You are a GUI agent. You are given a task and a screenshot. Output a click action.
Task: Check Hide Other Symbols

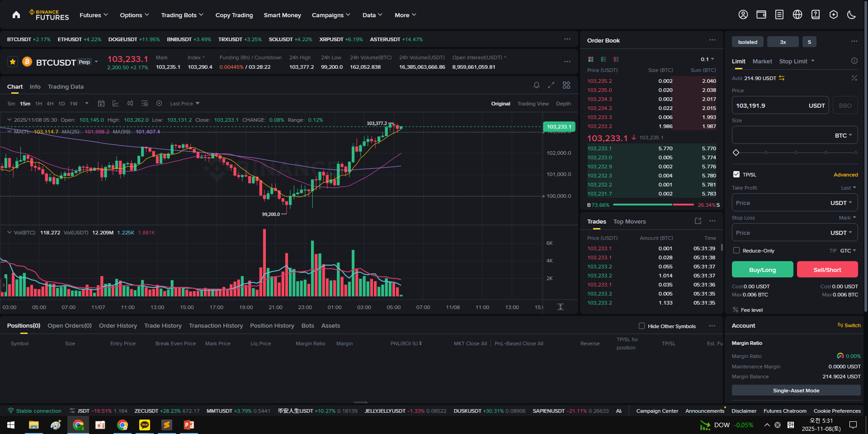[x=642, y=326]
